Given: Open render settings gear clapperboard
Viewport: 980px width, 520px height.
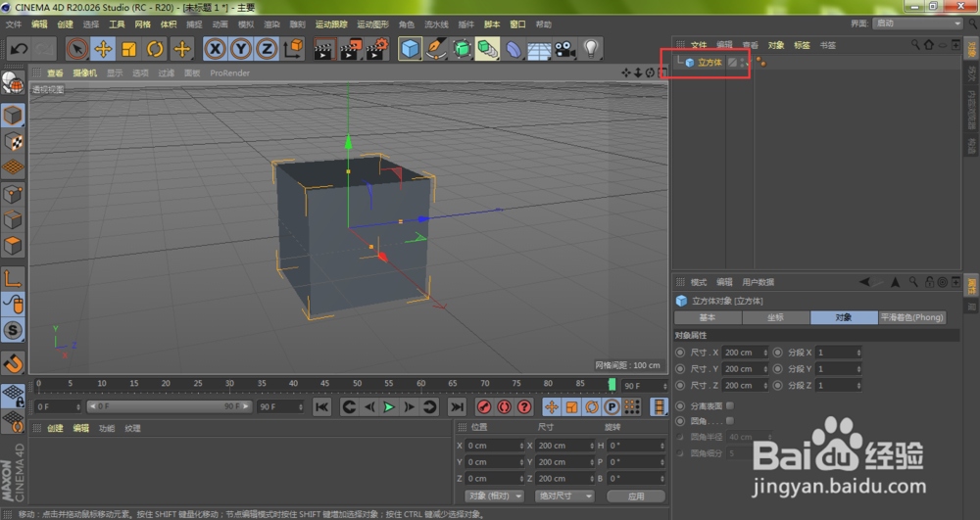Looking at the screenshot, I should click(x=377, y=49).
